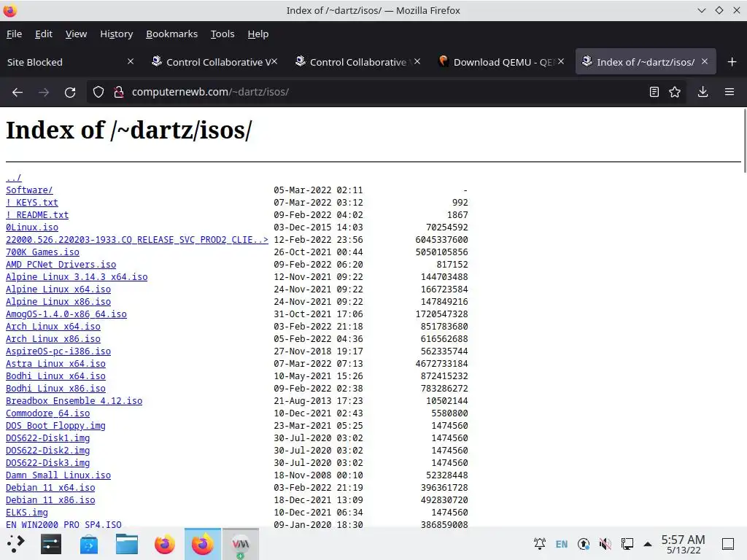Click the insecure connection padlock icon

(x=119, y=92)
